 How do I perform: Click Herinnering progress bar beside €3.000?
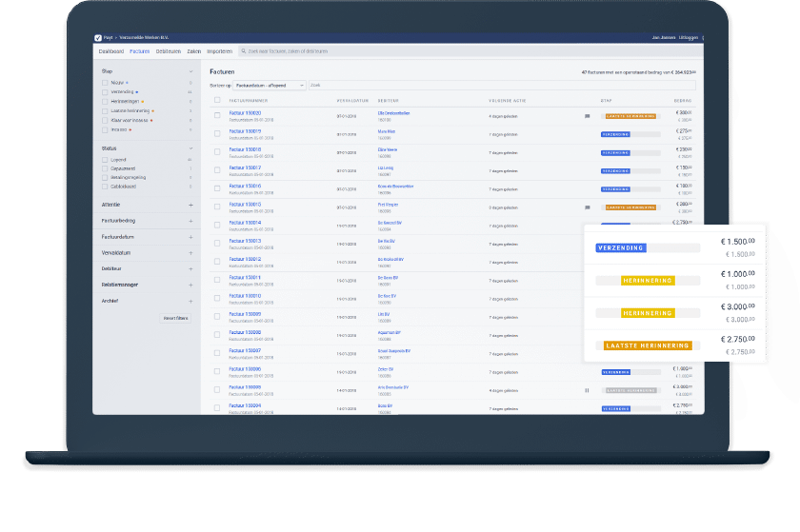(648, 313)
